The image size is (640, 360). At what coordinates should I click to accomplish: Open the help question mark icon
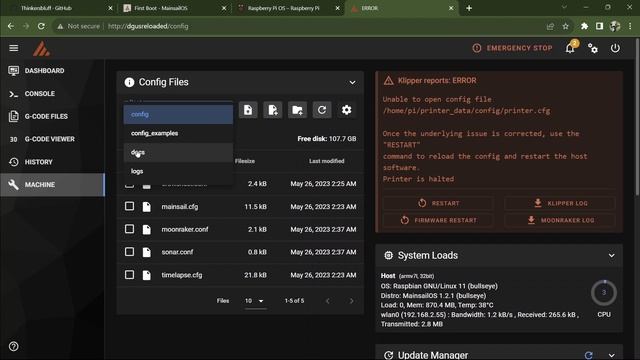coord(13,347)
